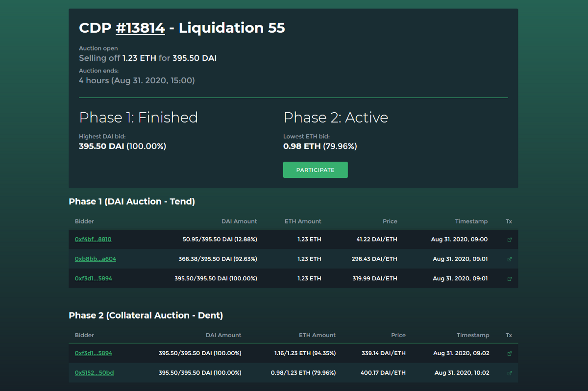This screenshot has height=391, width=588.
Task: Select the 366.38/395.50 DAI (92.63%) cell
Action: [x=218, y=259]
